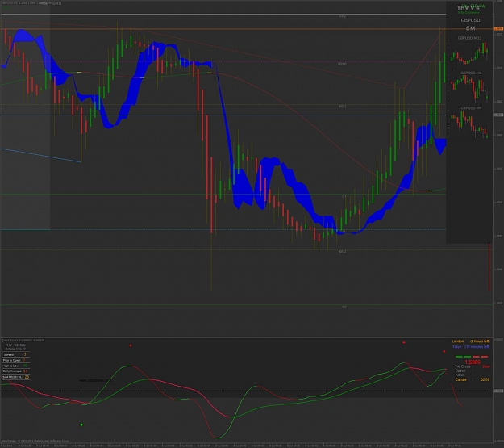Image resolution: width=504 pixels, height=448 pixels.
Task: Click the THV V4 title text
Action: click(468, 8)
